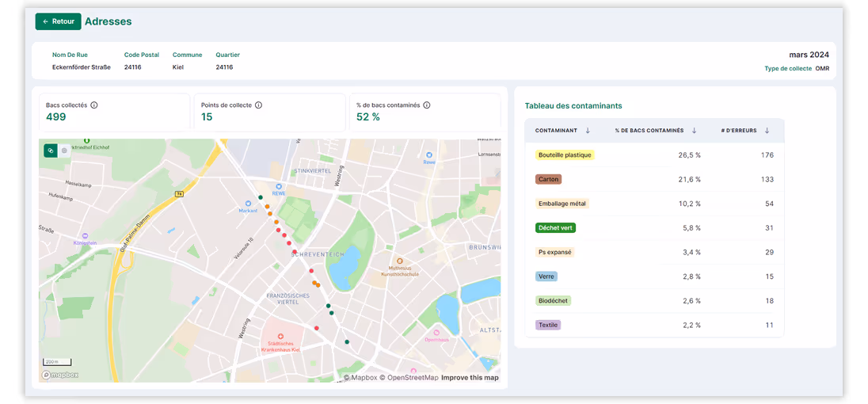The height and width of the screenshot is (404, 868).
Task: Click the Mapbox logo on the map
Action: tap(59, 375)
